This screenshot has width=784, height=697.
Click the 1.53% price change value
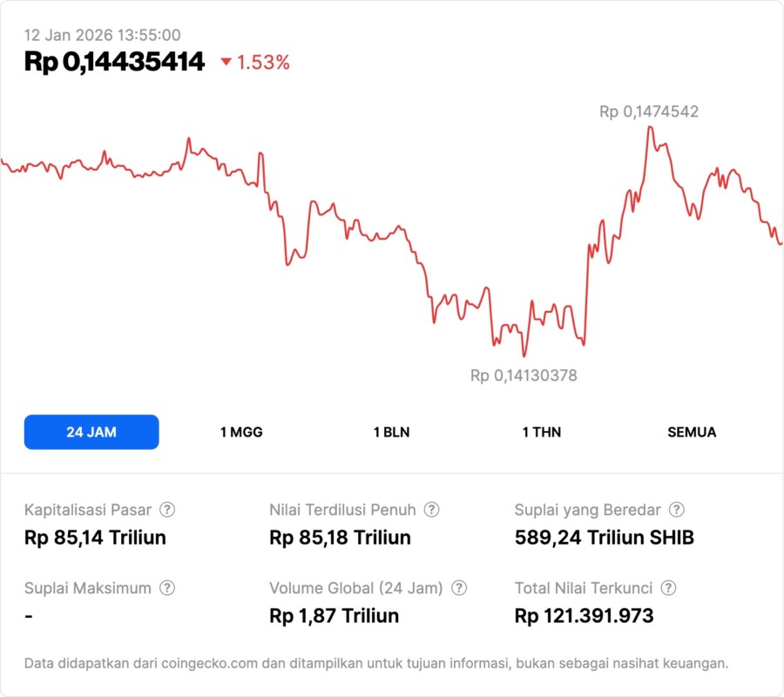pos(263,62)
